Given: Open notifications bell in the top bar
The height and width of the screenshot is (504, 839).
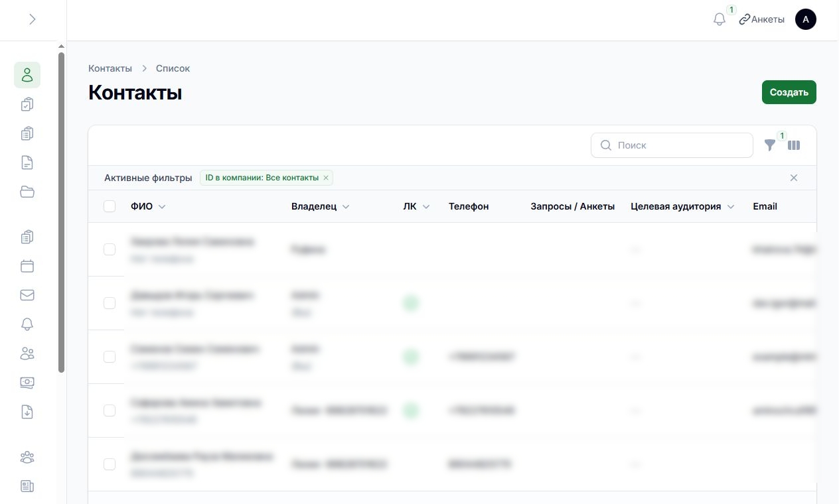Looking at the screenshot, I should coord(720,19).
